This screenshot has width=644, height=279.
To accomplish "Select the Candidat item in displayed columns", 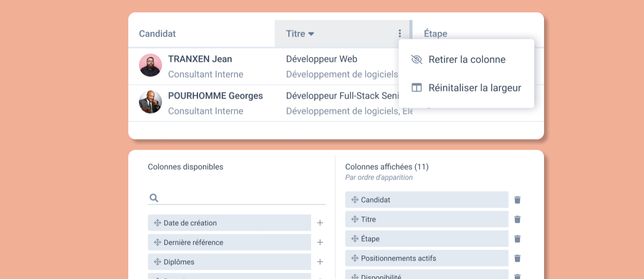I will coord(427,200).
